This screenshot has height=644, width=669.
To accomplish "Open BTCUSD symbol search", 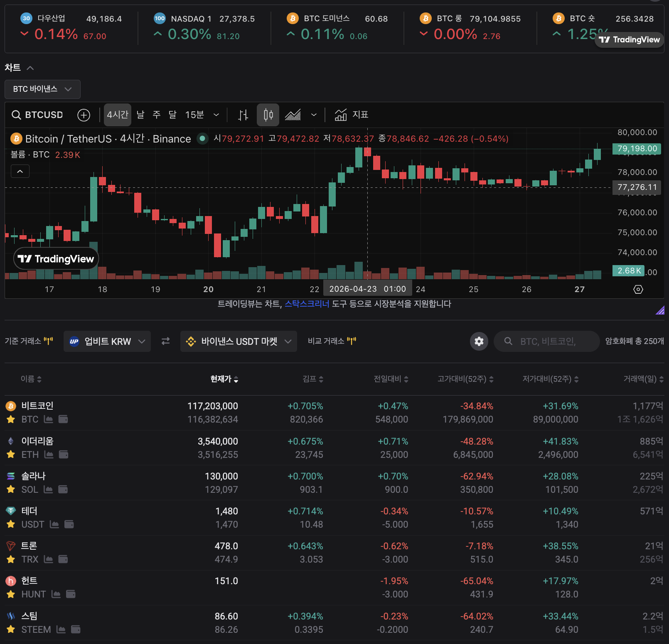I will pos(37,115).
